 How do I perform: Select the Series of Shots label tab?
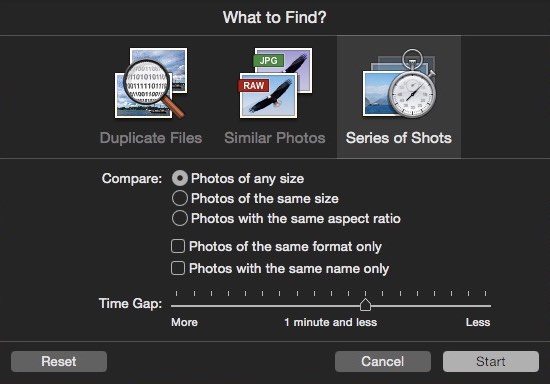399,138
